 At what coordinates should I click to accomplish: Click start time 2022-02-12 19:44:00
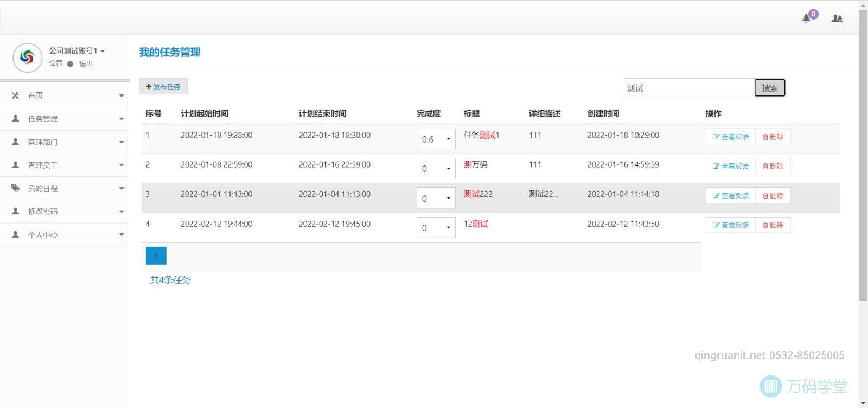point(216,224)
